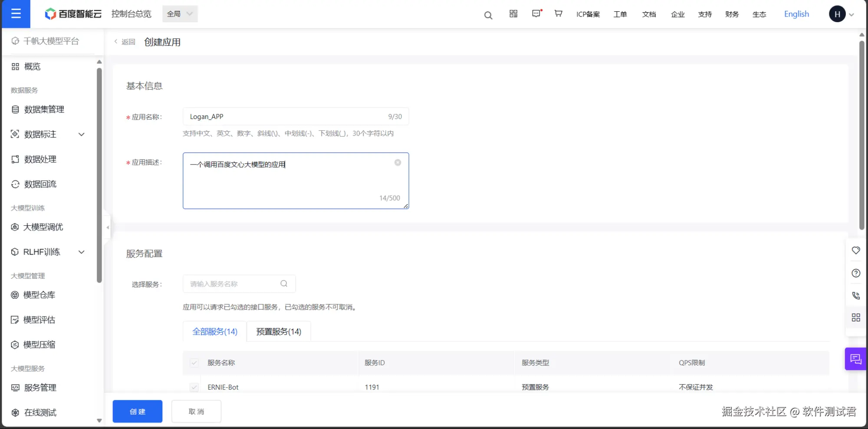Click the Baidu AI Cloud logo

(x=73, y=14)
